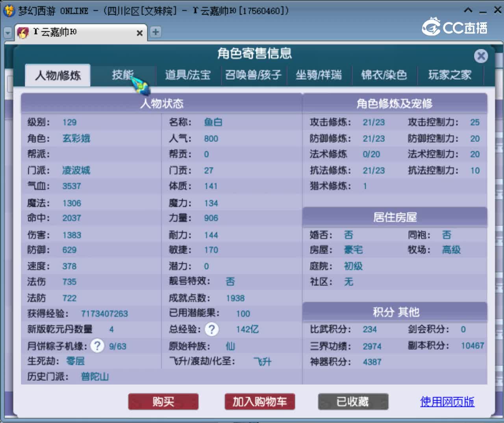Click the 三界功绩 value 2974
The height and width of the screenshot is (423, 504).
(x=372, y=347)
